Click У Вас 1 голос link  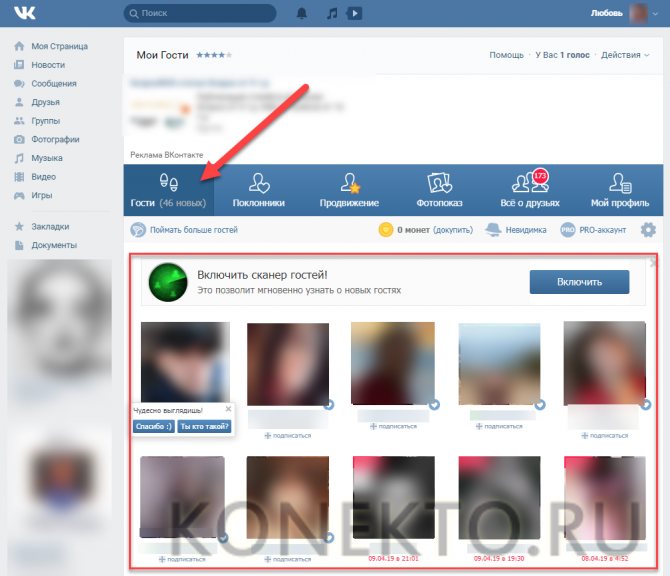tap(562, 55)
